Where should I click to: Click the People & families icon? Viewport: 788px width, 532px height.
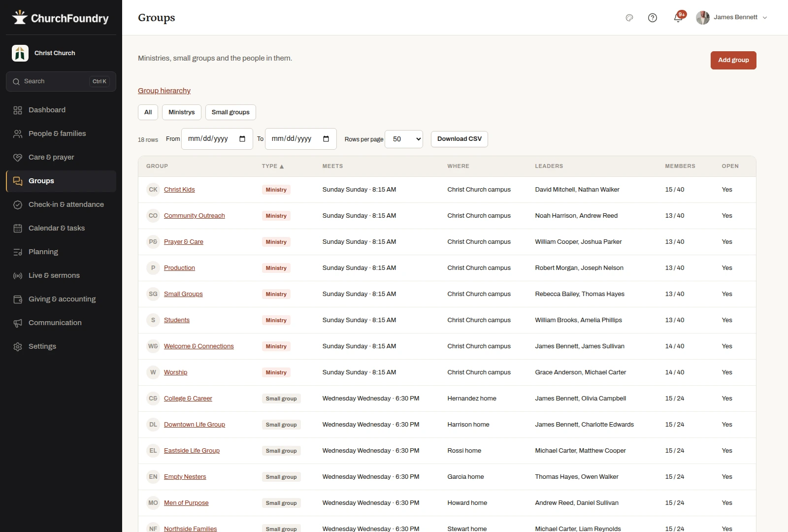click(18, 134)
